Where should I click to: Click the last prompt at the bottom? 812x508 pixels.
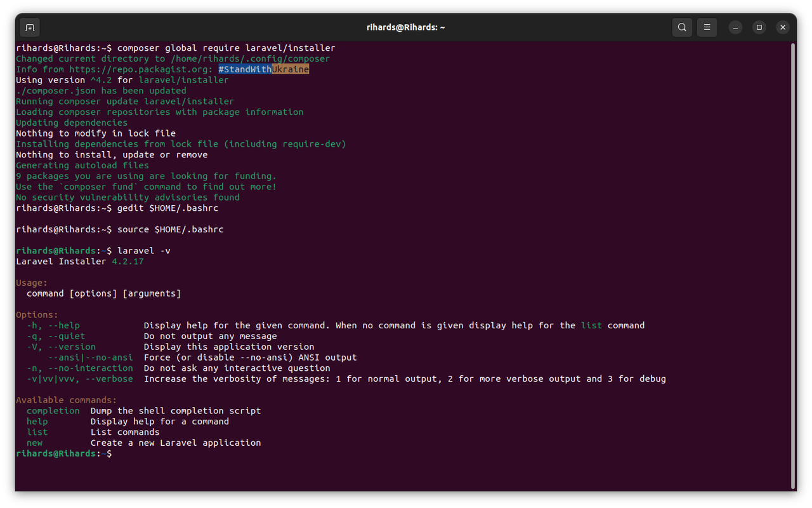click(x=64, y=453)
